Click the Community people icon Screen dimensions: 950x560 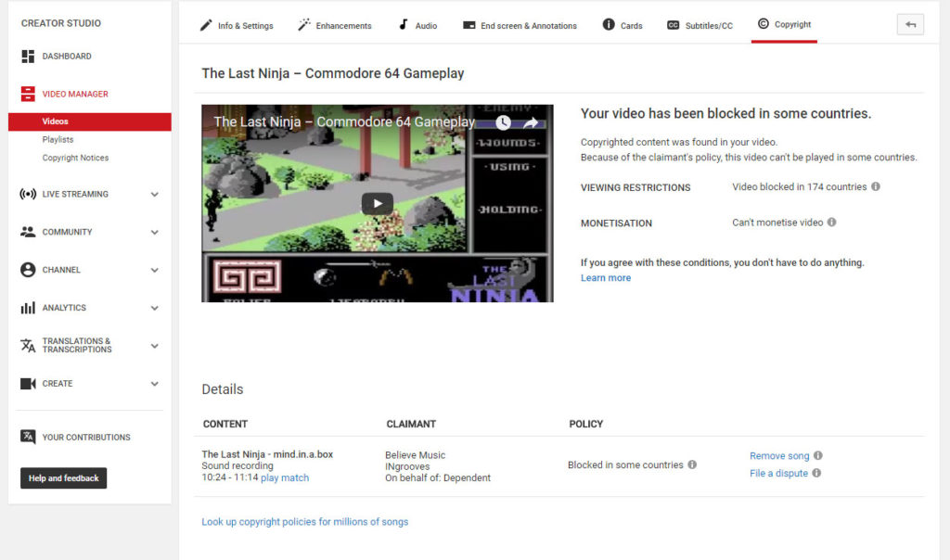pos(28,232)
